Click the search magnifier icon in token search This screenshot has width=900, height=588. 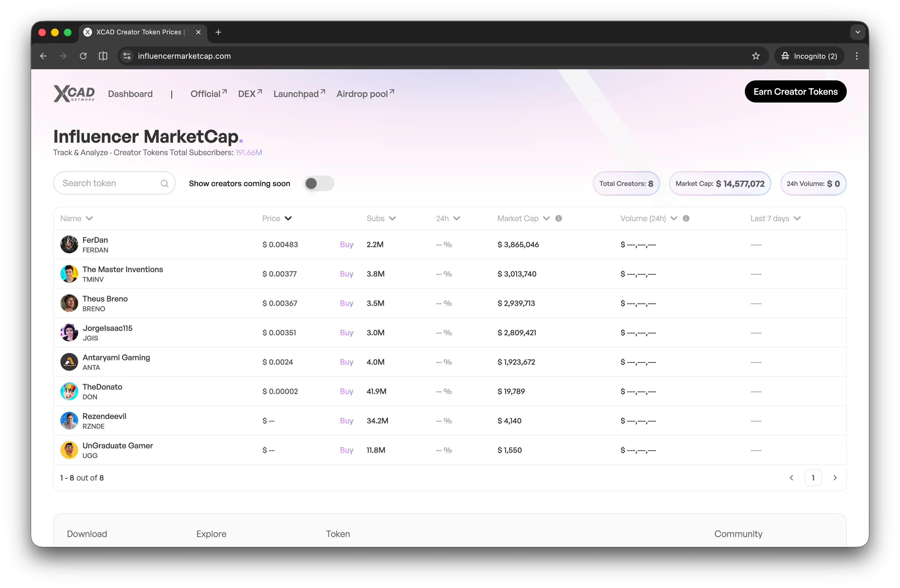[165, 183]
